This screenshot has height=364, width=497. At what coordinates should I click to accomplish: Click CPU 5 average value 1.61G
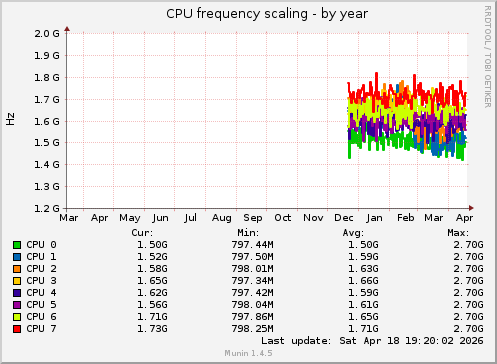tap(363, 305)
